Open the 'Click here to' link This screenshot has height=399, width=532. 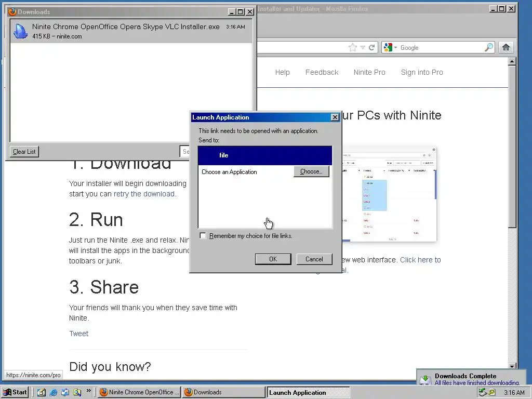[420, 260]
